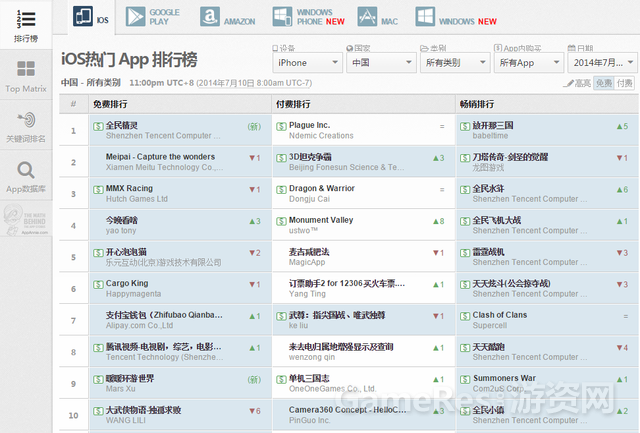This screenshot has width=640, height=433.
Task: Switch to the Google Play tab
Action: [x=153, y=17]
